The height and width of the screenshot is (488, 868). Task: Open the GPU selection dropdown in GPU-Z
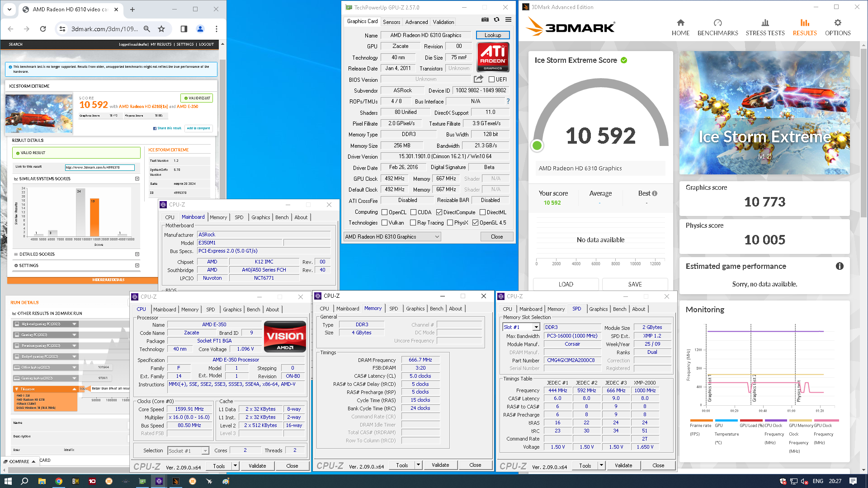[392, 237]
